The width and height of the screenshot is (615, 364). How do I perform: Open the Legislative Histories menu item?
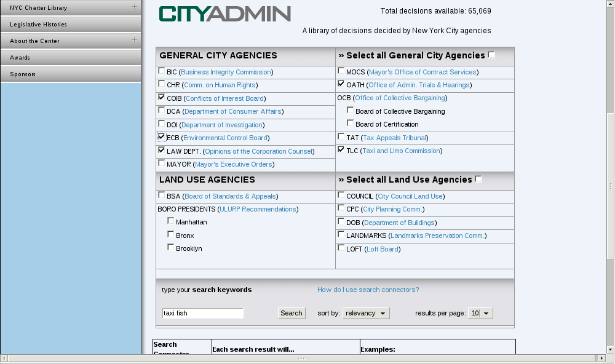[x=71, y=25]
